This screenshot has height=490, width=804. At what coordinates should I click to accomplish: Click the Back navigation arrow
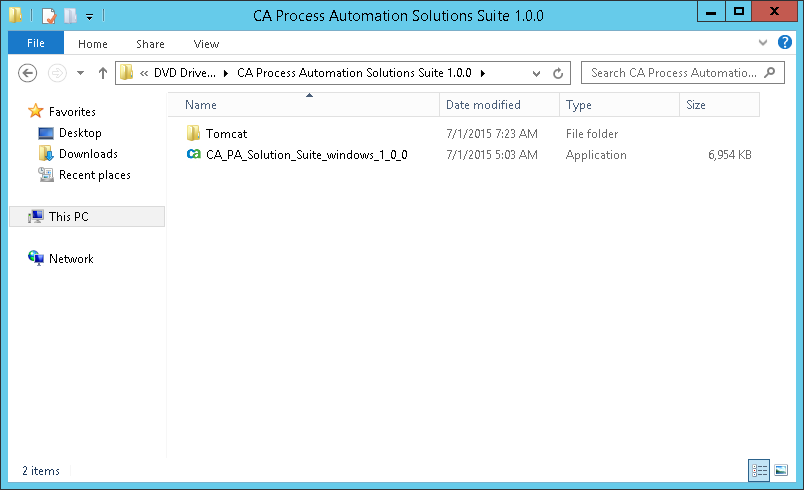28,73
